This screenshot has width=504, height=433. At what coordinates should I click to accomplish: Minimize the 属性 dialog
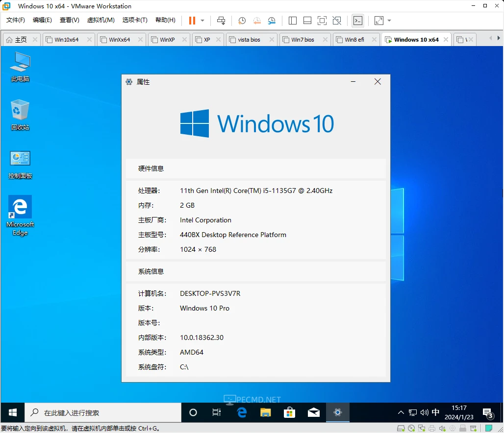(353, 82)
